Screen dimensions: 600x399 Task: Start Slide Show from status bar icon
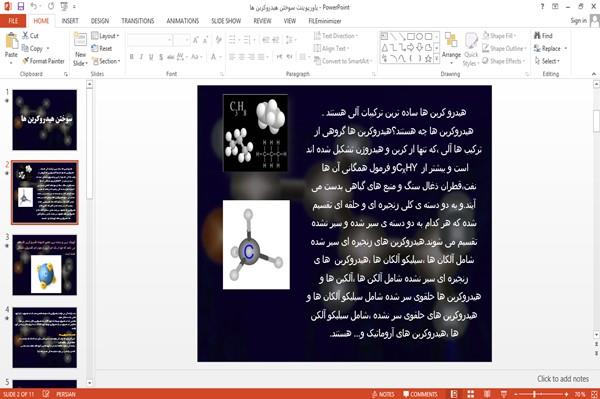tap(504, 394)
